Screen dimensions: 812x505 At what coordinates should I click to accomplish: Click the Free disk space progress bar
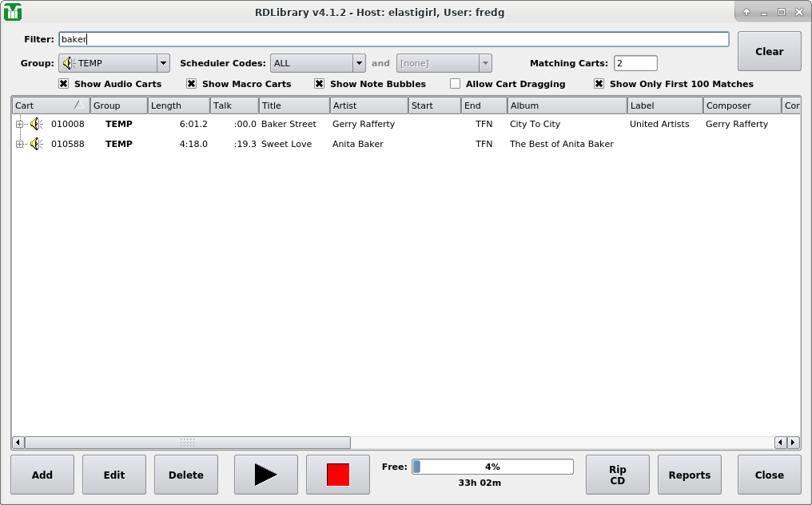pyautogui.click(x=492, y=467)
